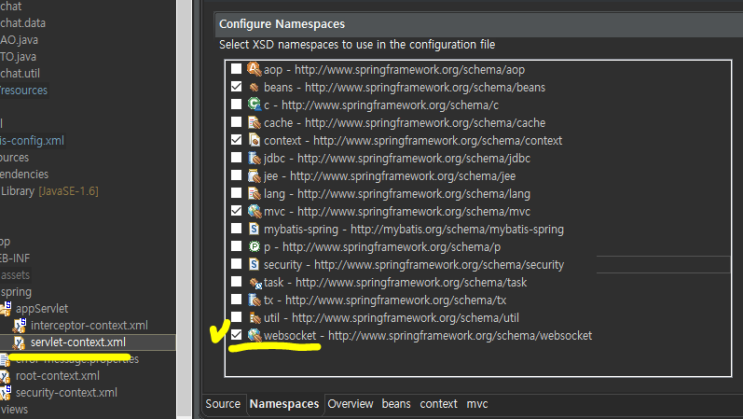Click the tx namespace icon
Screen dimensions: 743x419
point(254,300)
